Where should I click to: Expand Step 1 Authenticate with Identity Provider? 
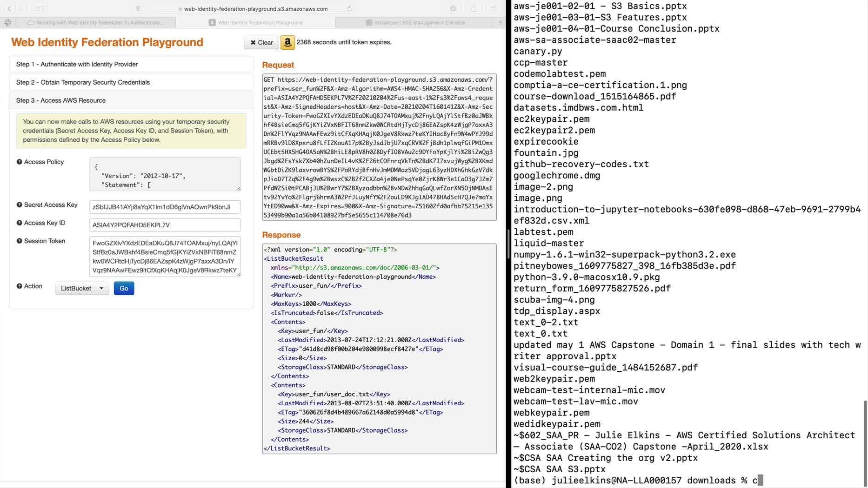(131, 64)
